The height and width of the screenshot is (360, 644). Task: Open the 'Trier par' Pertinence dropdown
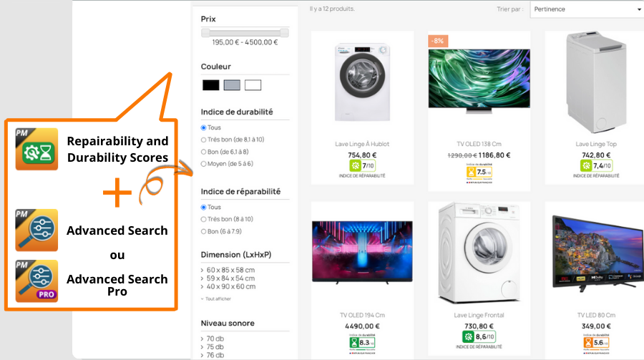pos(587,9)
